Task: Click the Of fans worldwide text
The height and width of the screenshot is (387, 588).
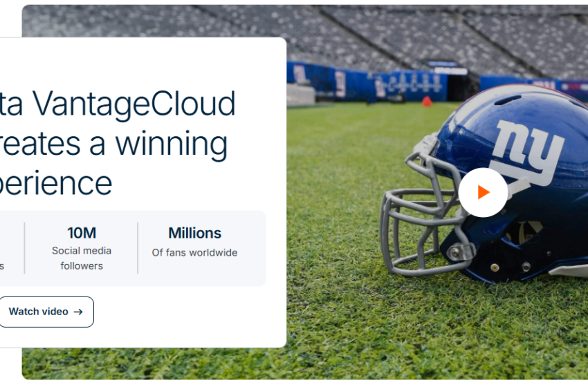Action: click(x=194, y=252)
